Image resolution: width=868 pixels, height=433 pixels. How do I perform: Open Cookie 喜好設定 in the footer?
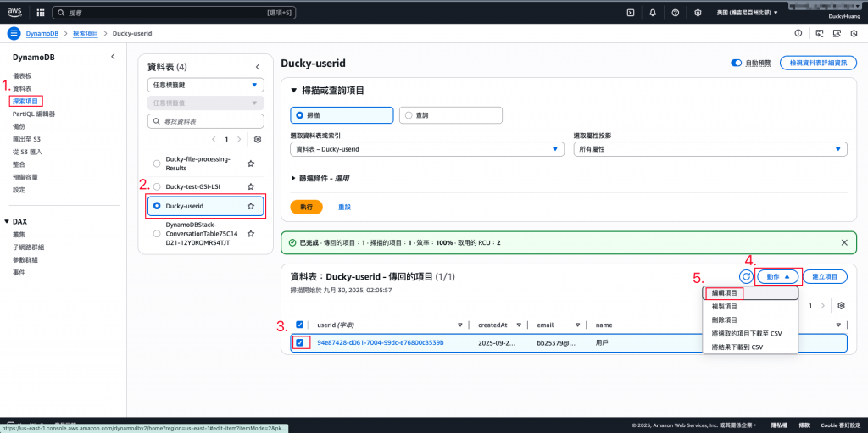[842, 425]
